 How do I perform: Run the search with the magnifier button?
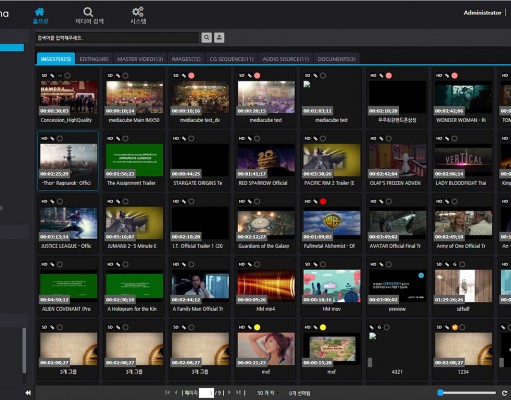click(207, 37)
